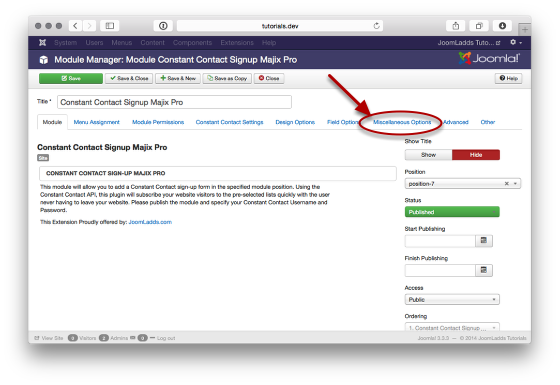Switch to the Field Options tab

click(x=342, y=122)
